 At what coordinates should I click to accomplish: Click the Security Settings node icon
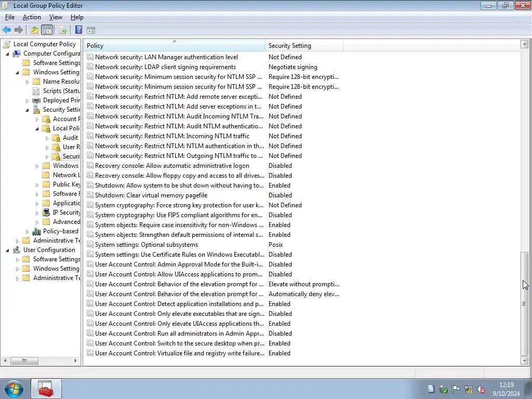point(36,110)
